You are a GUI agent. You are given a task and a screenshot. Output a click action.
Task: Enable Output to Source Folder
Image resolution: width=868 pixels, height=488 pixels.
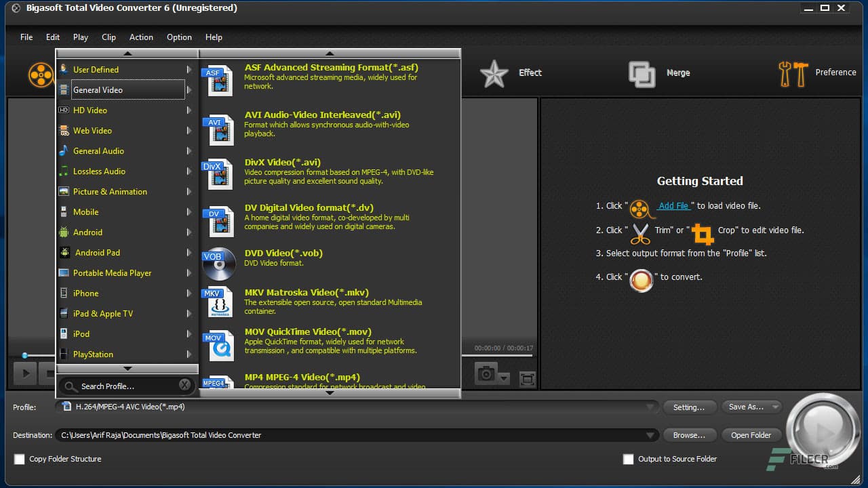point(628,459)
